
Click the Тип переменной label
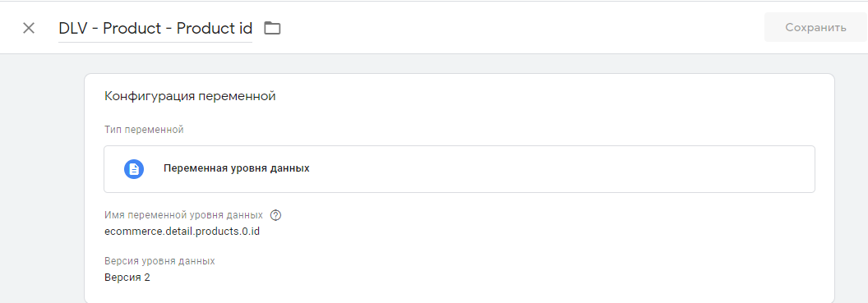click(144, 130)
